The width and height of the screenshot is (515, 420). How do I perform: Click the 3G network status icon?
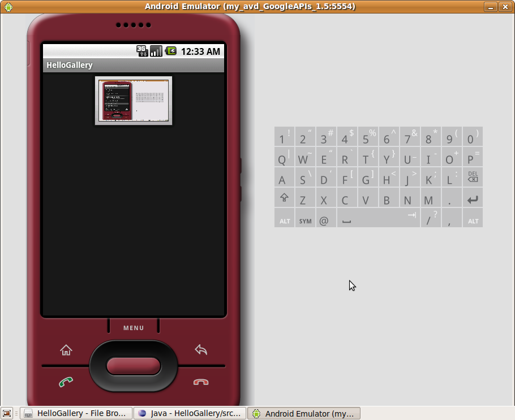point(142,51)
